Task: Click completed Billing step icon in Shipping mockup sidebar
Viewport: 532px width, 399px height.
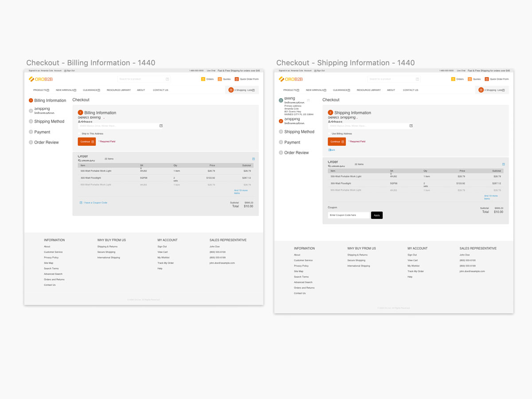Action: click(x=281, y=100)
